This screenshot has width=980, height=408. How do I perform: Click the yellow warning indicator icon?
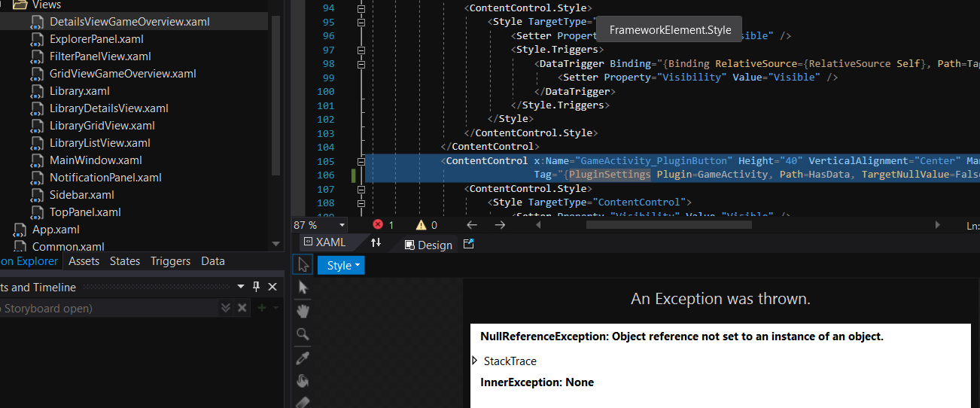pyautogui.click(x=421, y=224)
